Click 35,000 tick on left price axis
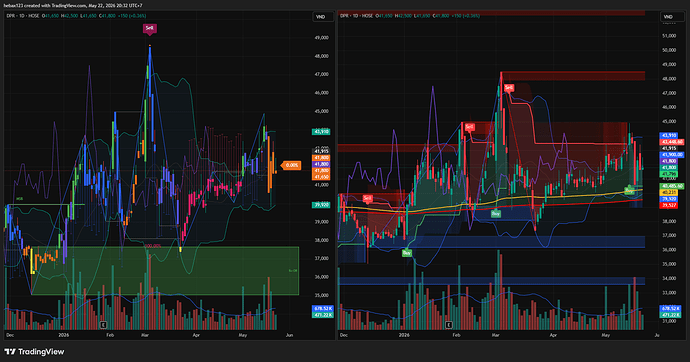Image resolution: width=690 pixels, height=362 pixels. (321, 296)
